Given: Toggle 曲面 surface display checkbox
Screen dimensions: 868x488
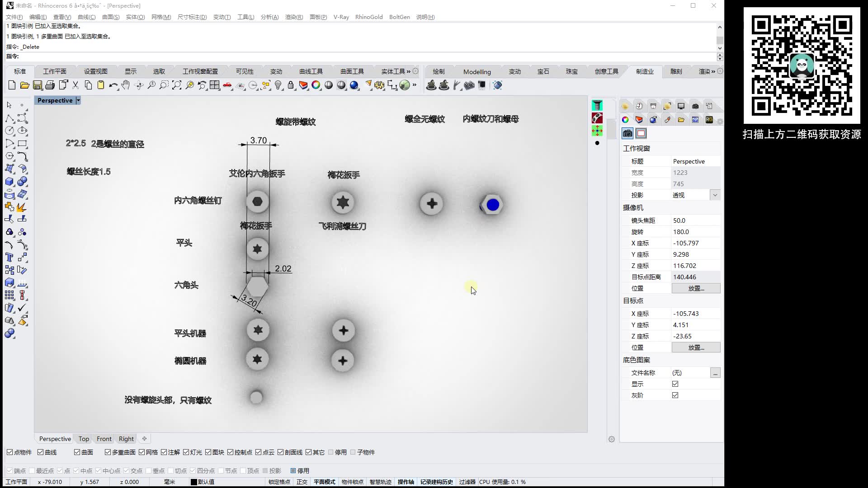Looking at the screenshot, I should 76,452.
